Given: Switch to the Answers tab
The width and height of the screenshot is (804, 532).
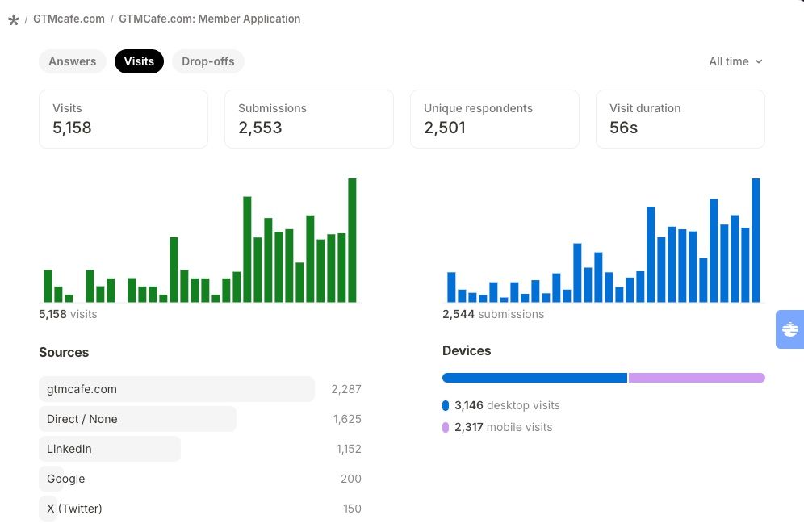Looking at the screenshot, I should pos(73,61).
